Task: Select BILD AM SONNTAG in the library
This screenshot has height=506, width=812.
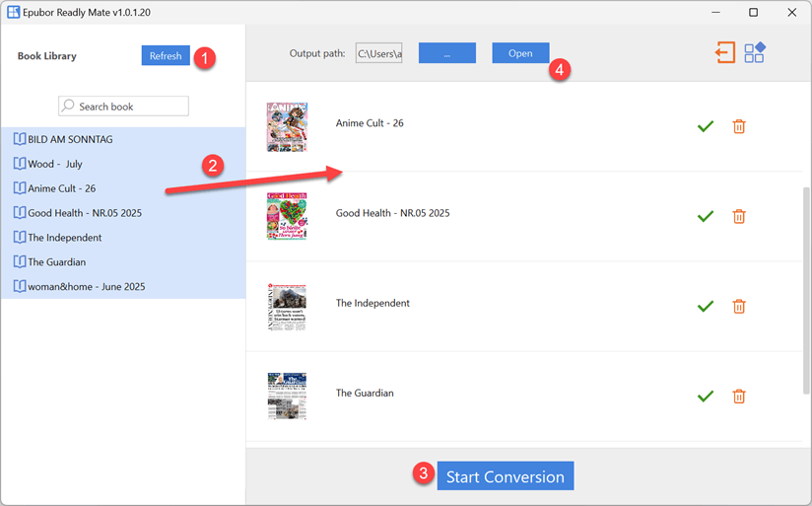Action: pos(123,139)
